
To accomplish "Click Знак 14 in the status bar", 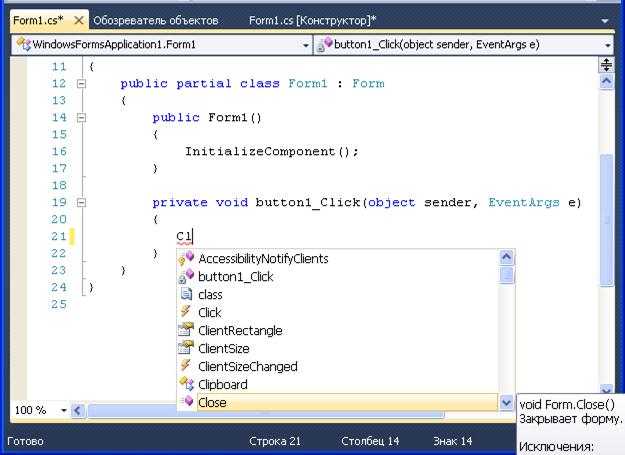I will (452, 441).
